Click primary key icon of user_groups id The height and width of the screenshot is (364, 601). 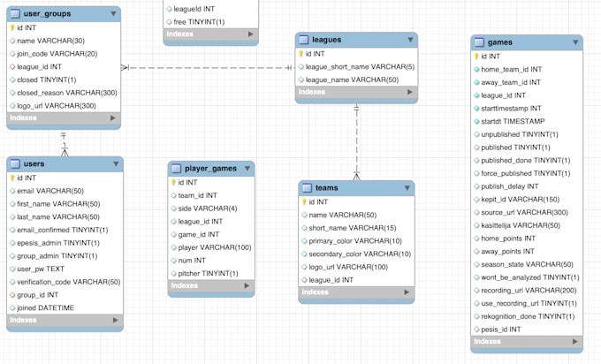point(12,27)
